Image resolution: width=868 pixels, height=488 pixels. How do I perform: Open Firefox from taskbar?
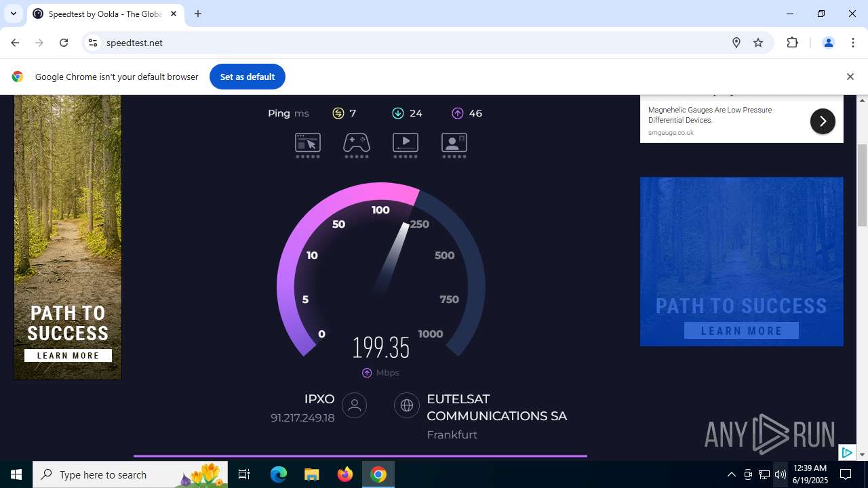pyautogui.click(x=345, y=474)
